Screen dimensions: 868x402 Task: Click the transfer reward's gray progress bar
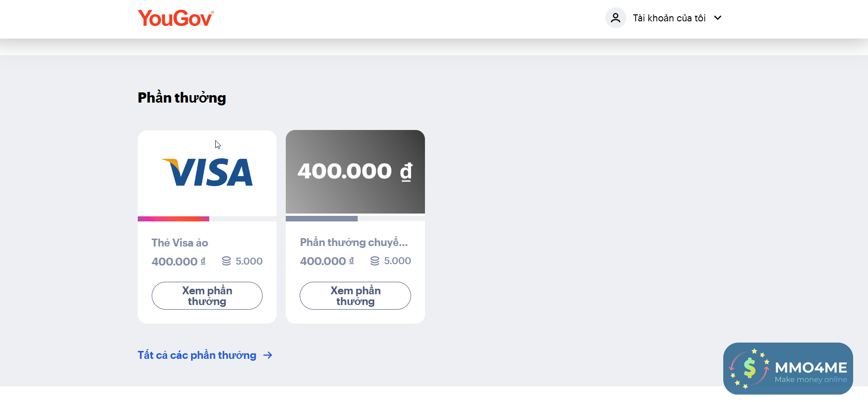click(x=321, y=219)
